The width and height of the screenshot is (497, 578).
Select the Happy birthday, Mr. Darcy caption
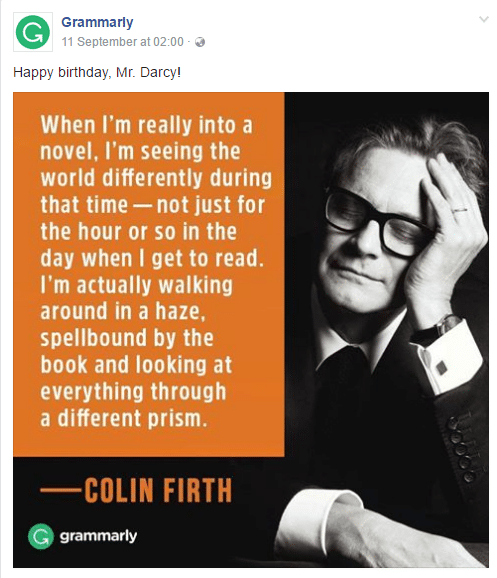(97, 72)
